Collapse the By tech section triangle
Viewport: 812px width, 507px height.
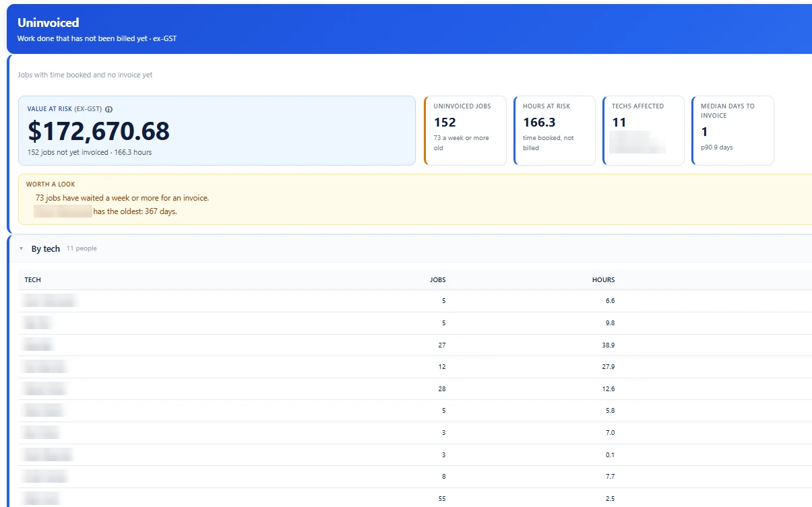pos(22,248)
